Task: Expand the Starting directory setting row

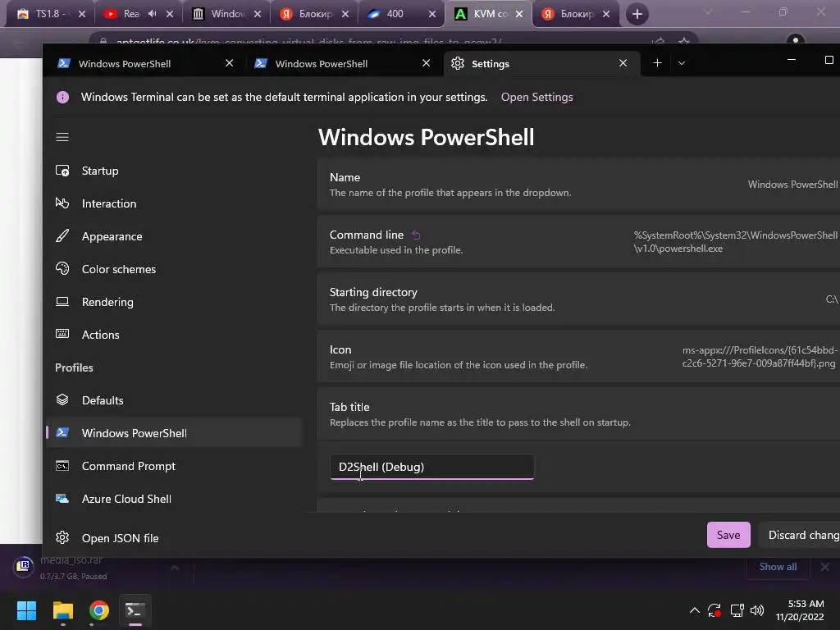Action: click(578, 299)
